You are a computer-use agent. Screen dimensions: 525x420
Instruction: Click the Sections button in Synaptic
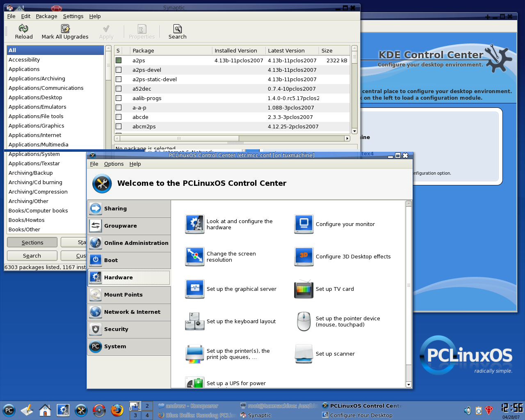click(x=32, y=242)
